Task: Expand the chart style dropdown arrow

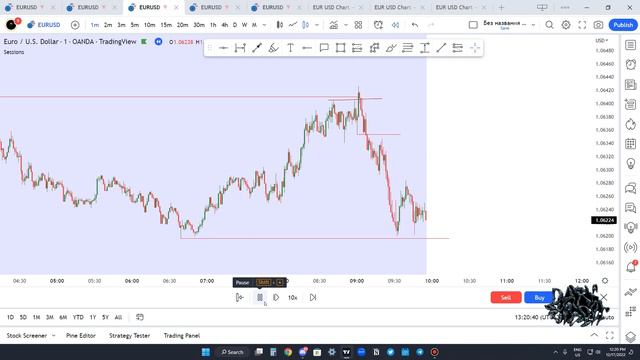Action: click(x=317, y=25)
